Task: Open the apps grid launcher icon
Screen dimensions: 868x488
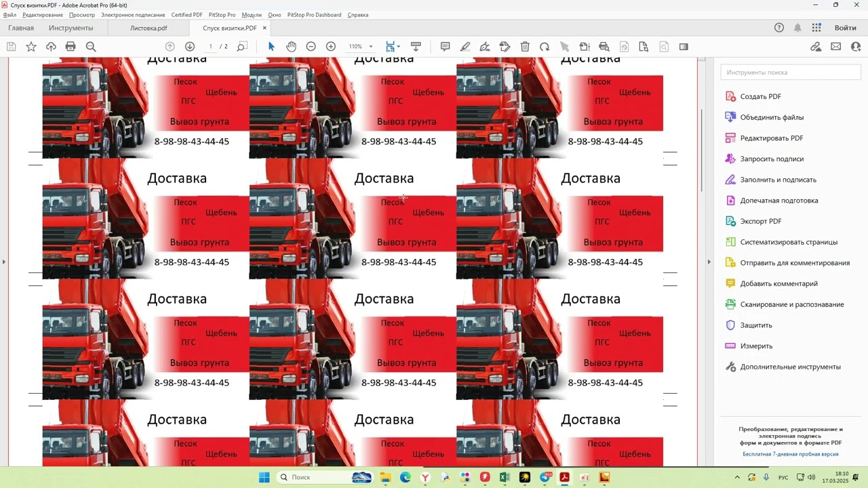Action: (x=816, y=28)
